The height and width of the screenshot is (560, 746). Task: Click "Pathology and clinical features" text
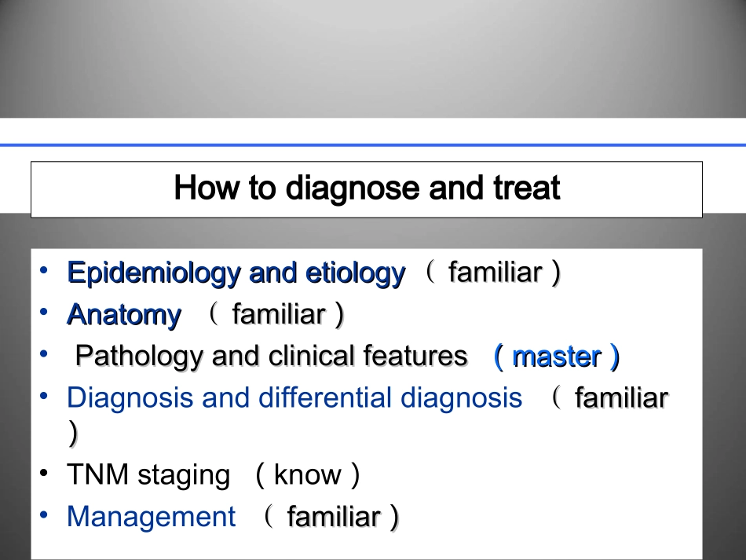tap(271, 357)
